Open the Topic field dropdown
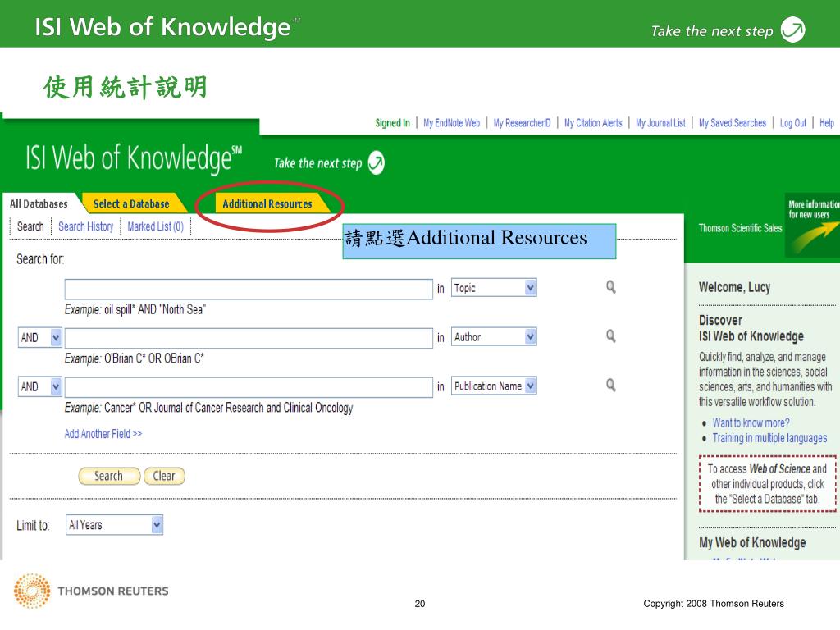 pos(494,288)
